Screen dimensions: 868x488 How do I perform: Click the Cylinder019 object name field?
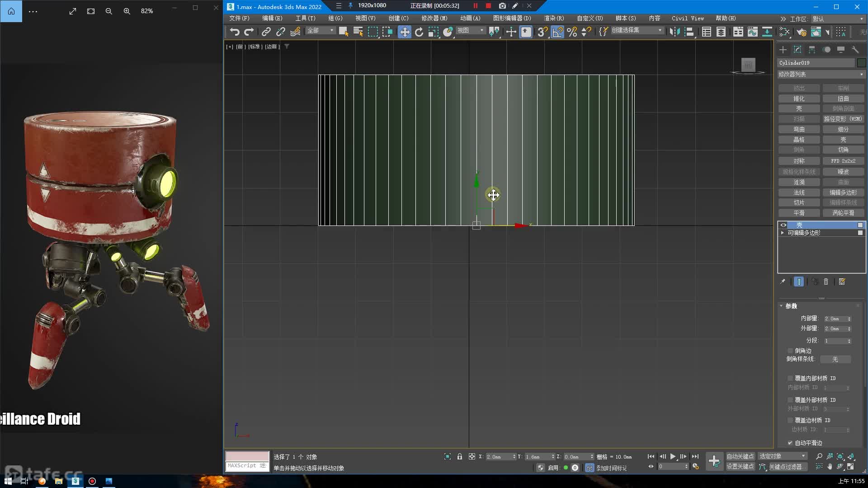click(816, 63)
